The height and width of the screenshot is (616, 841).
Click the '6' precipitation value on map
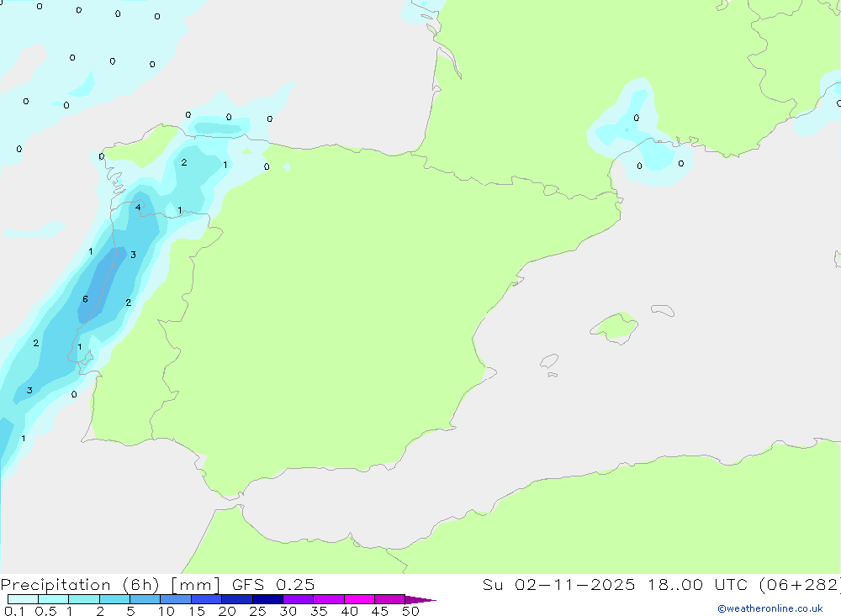click(x=85, y=299)
